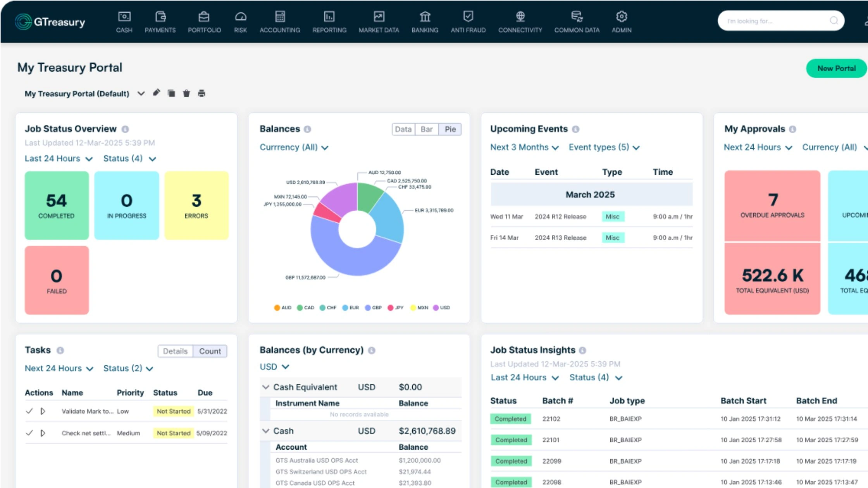
Task: Collapse the Cash Equivalent row
Action: (266, 387)
